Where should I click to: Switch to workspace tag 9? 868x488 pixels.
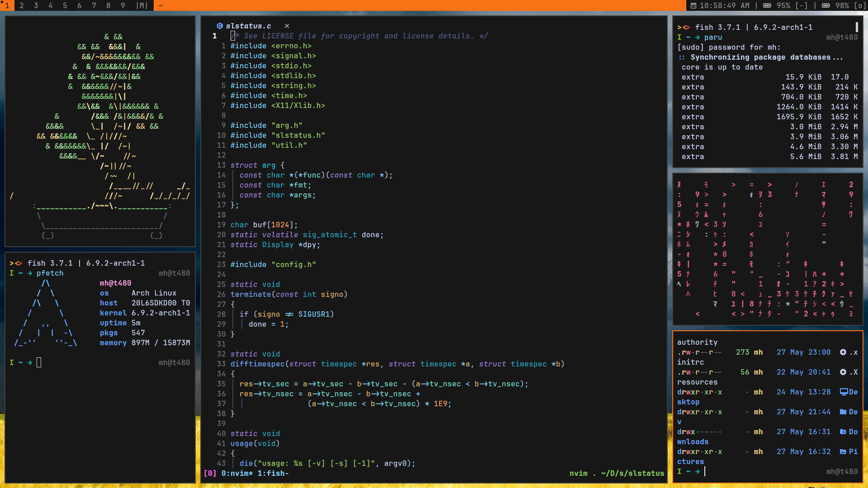click(123, 5)
